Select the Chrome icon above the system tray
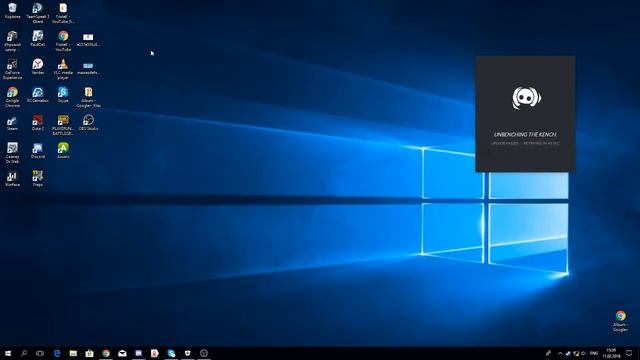 point(620,320)
